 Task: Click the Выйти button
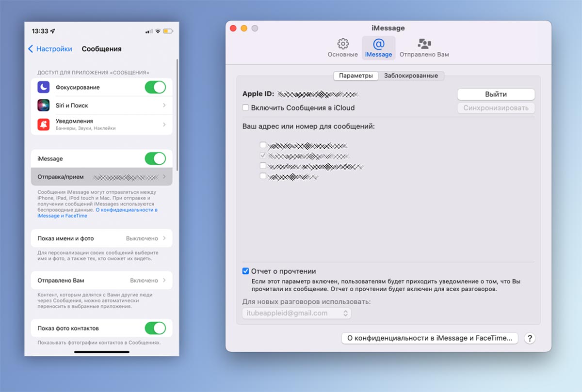(x=496, y=94)
